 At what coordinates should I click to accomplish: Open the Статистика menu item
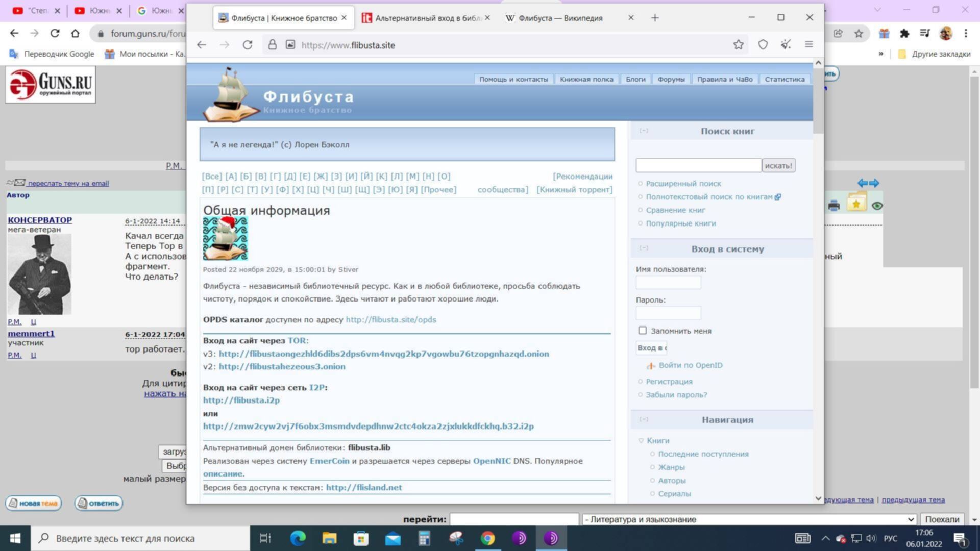point(785,79)
